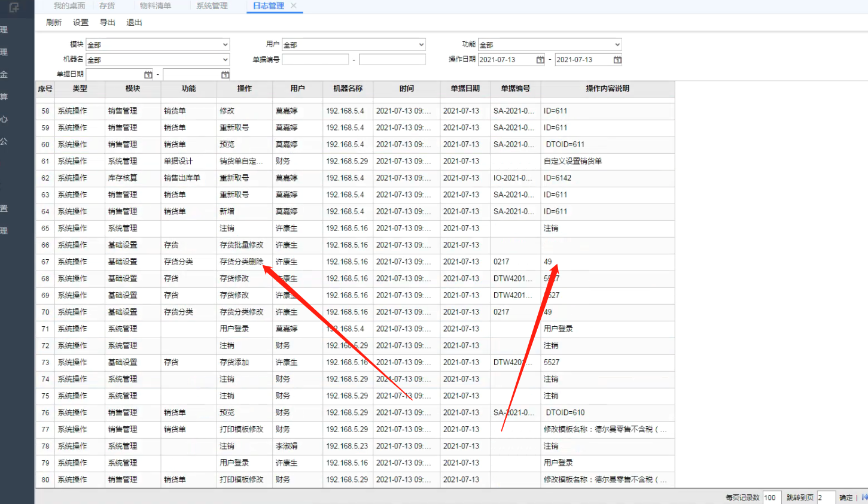Viewport: 868px width, 504px height.
Task: Switch to the 存货 tab
Action: pyautogui.click(x=107, y=5)
